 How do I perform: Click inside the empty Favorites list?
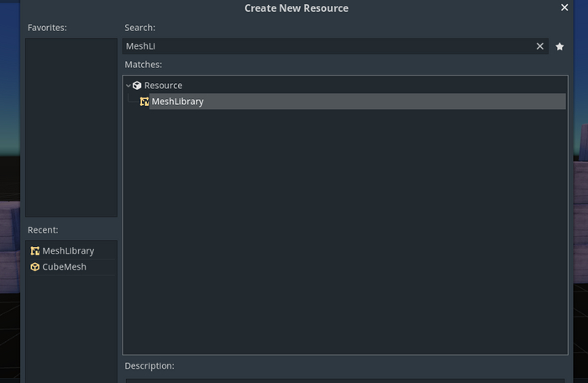(x=71, y=126)
